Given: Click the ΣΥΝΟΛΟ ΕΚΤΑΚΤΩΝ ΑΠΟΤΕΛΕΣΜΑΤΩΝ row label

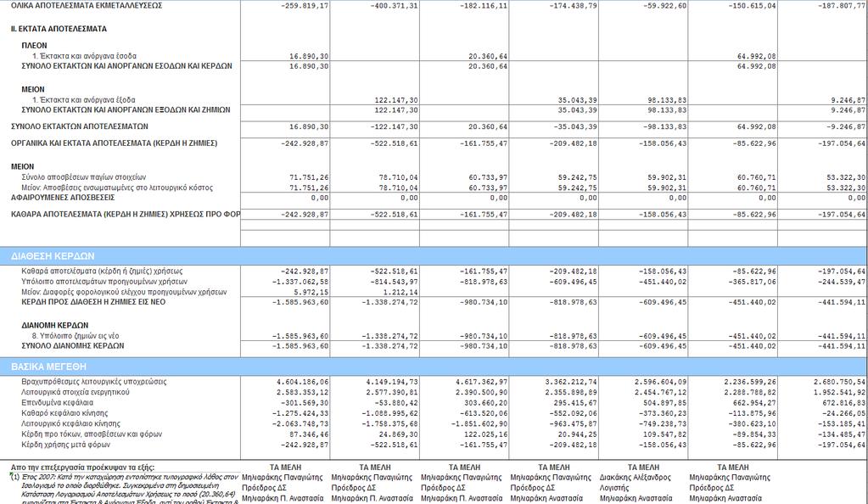Looking at the screenshot, I should click(x=80, y=126).
